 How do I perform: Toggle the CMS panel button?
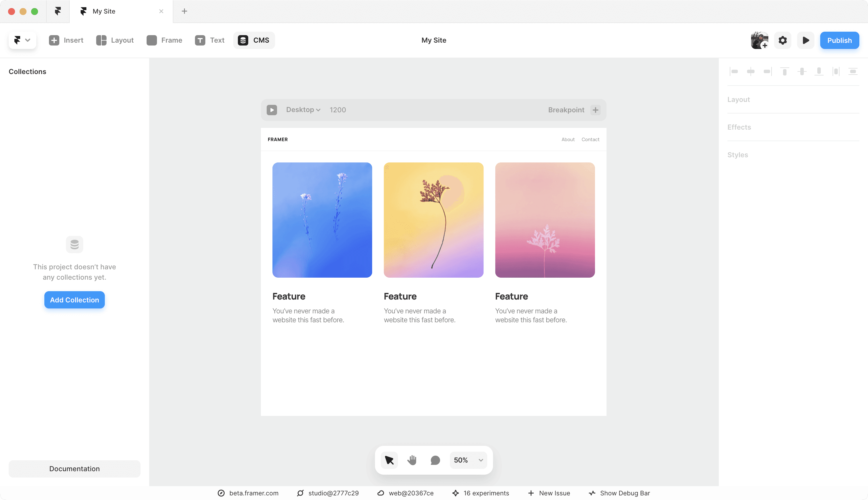[x=254, y=40]
